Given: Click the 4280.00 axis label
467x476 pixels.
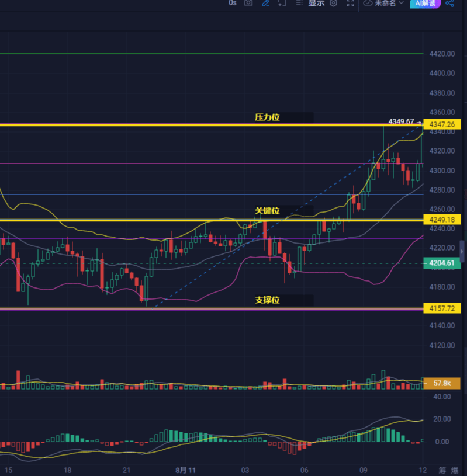Looking at the screenshot, I should pos(442,190).
